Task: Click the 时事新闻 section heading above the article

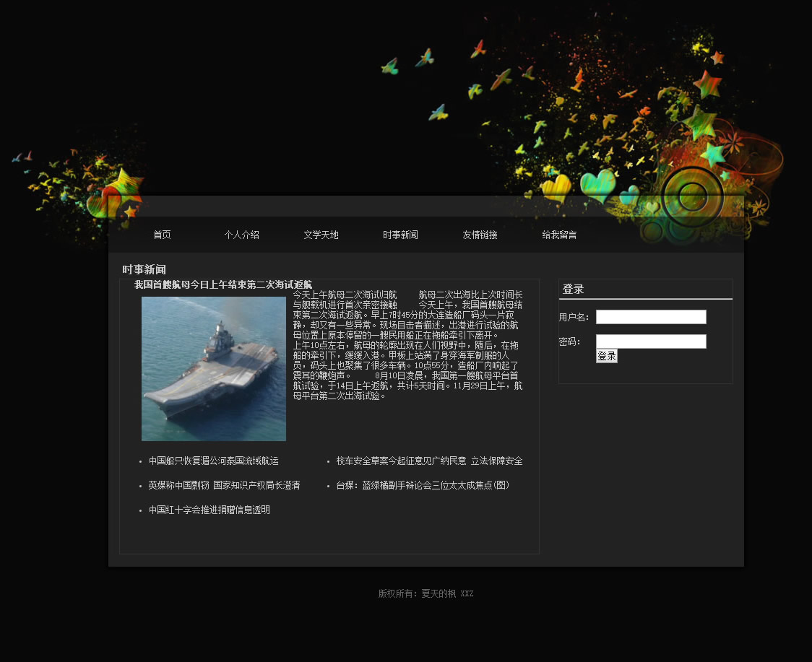Action: (144, 270)
